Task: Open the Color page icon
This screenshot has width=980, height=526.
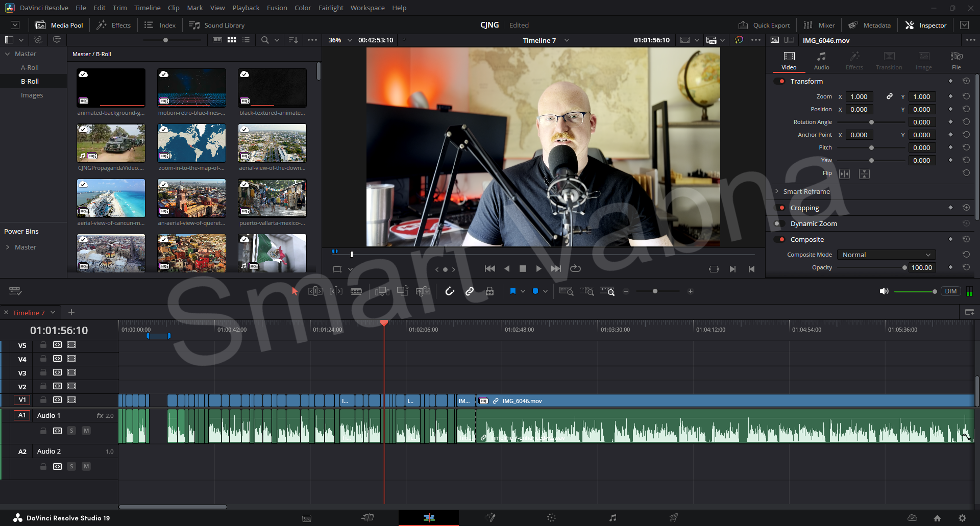Action: 551,518
